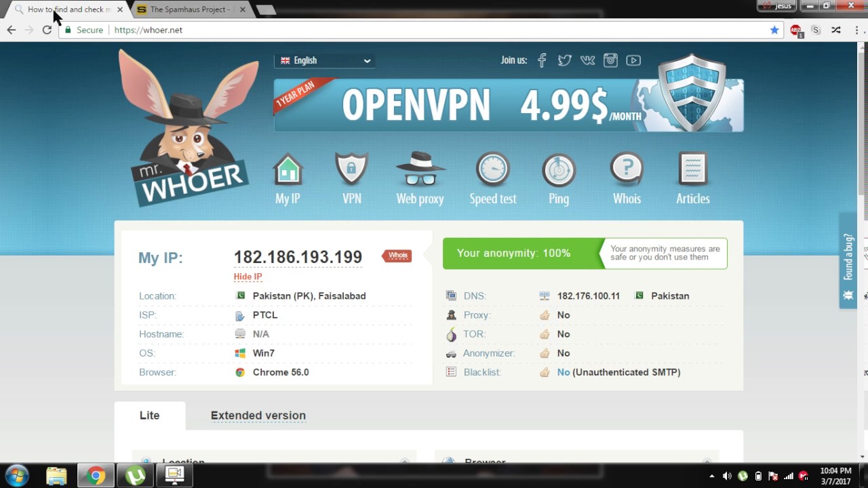Open the Windows Start button
The width and height of the screenshot is (868, 488).
tap(16, 475)
